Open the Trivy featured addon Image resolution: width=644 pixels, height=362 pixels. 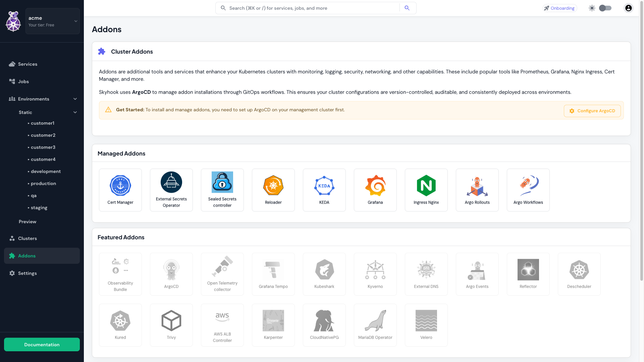[x=171, y=325]
